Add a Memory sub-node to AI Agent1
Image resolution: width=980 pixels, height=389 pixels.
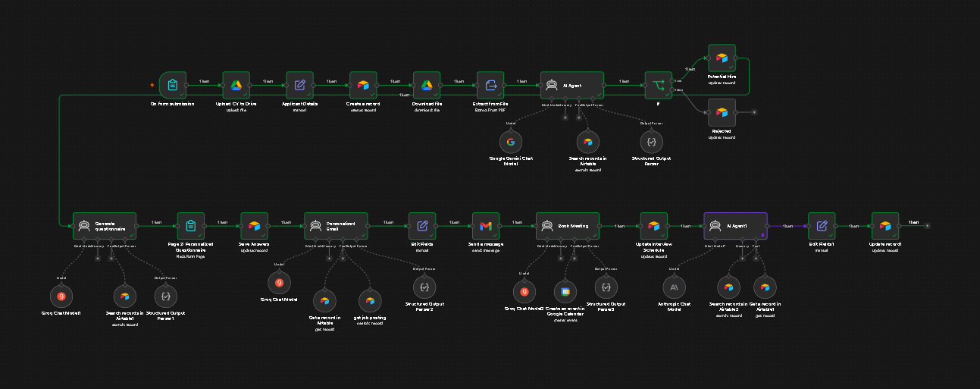click(x=742, y=258)
